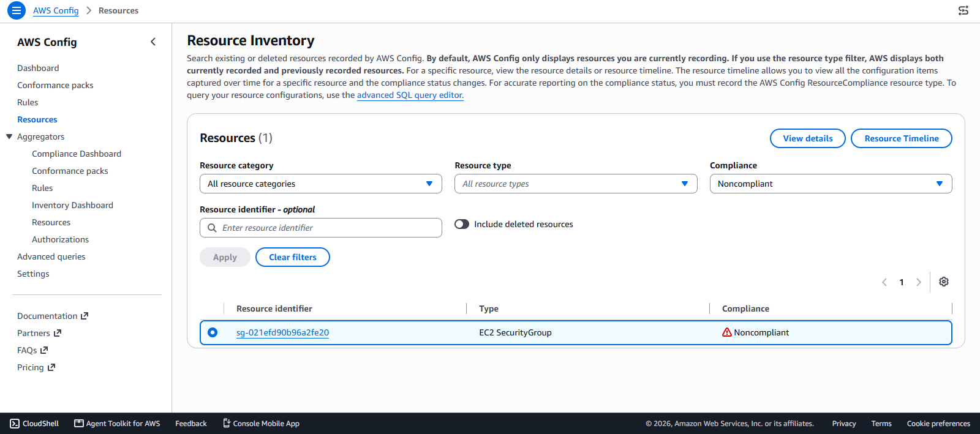Click page number 1 in pagination
The height and width of the screenshot is (434, 980).
pyautogui.click(x=902, y=282)
